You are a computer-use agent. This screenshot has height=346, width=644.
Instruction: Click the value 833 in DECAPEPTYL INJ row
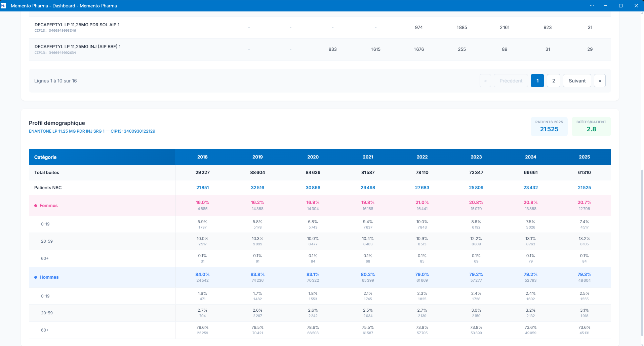tap(333, 49)
